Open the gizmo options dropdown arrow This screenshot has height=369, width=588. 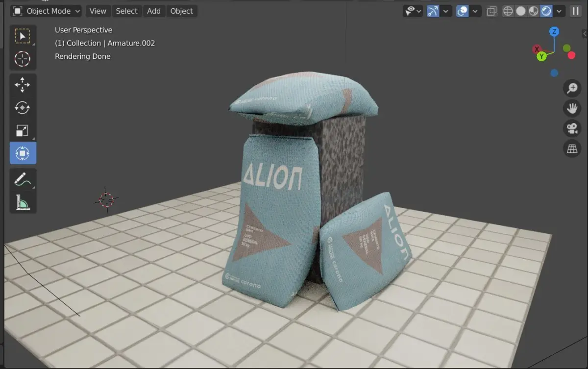point(445,11)
